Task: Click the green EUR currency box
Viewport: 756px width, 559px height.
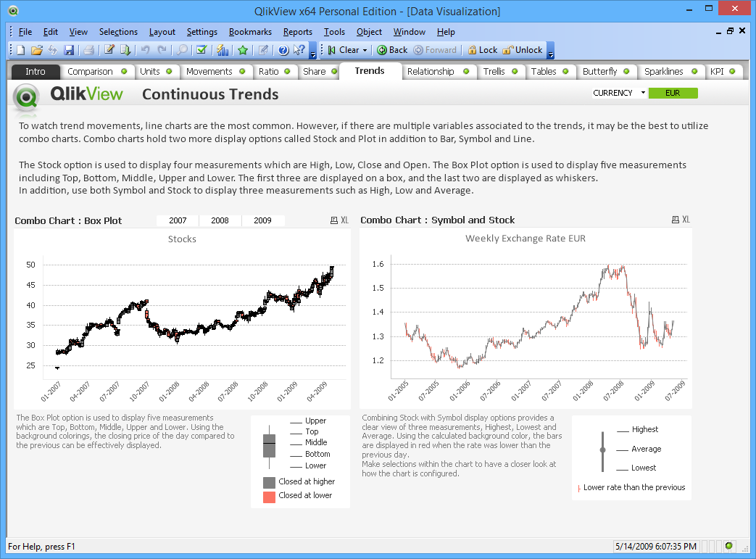Action: 673,93
